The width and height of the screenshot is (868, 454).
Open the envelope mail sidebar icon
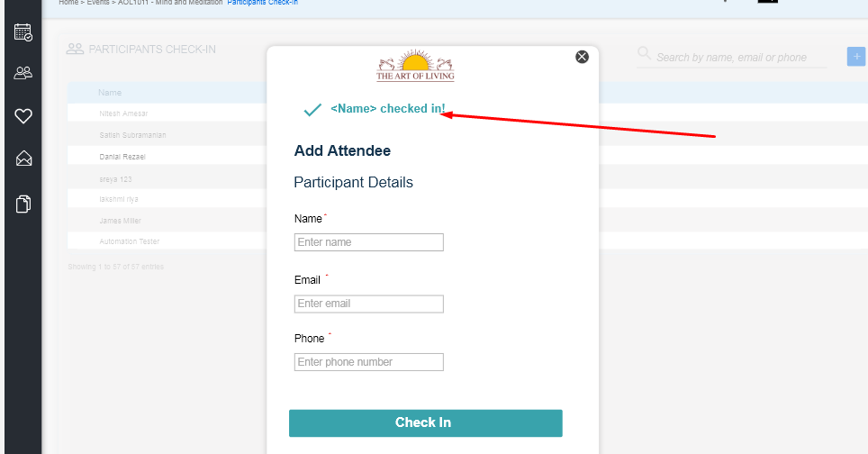tap(23, 159)
